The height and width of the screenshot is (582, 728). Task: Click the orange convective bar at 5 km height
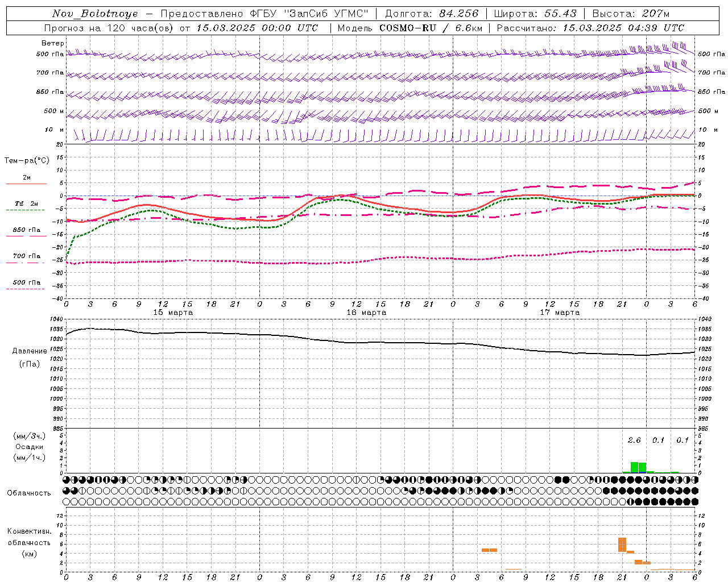[x=489, y=550]
